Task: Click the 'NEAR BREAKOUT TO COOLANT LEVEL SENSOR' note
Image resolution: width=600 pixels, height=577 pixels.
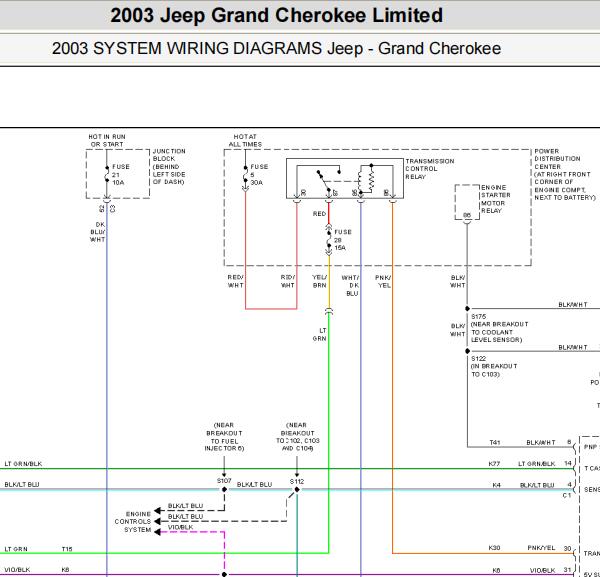Action: 499,332
